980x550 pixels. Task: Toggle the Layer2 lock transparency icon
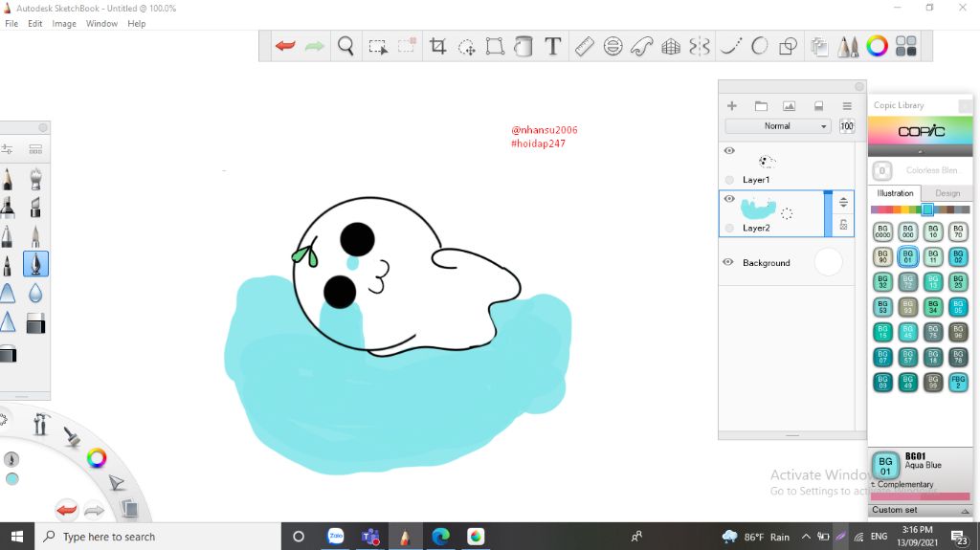coord(843,225)
